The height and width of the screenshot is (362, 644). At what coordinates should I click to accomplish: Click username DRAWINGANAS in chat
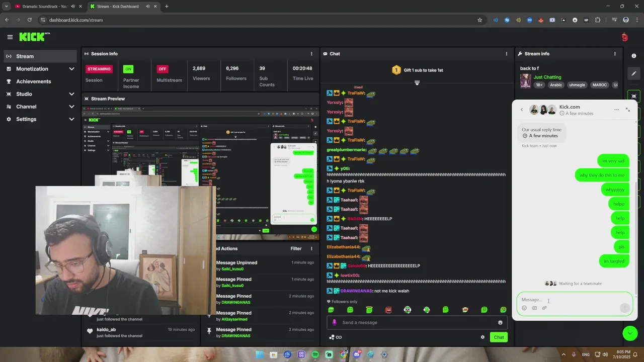(x=356, y=291)
